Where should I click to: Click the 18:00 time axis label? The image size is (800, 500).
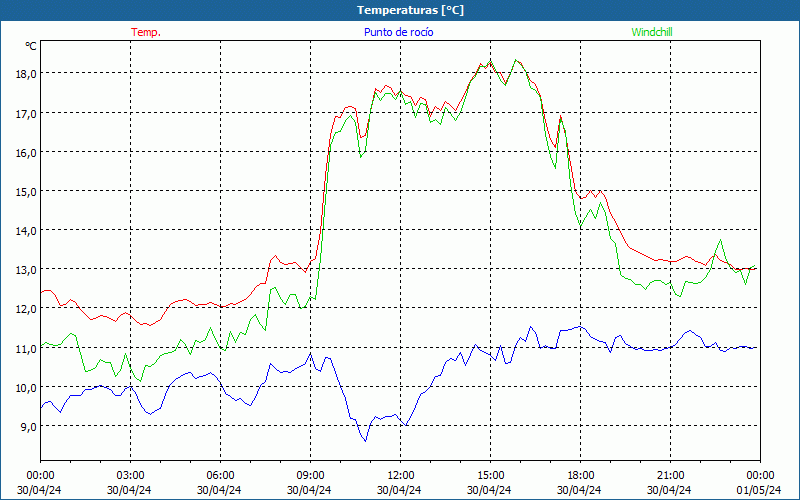(x=580, y=476)
